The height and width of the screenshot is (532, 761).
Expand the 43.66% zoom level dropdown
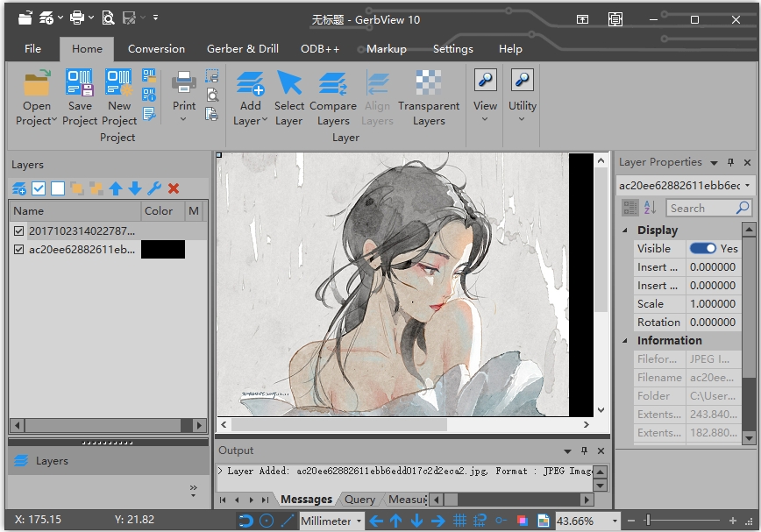tap(614, 521)
